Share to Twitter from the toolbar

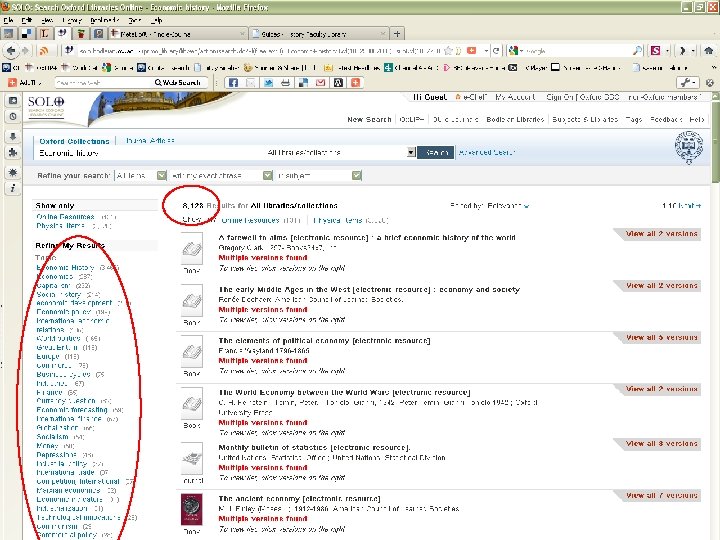(x=268, y=83)
